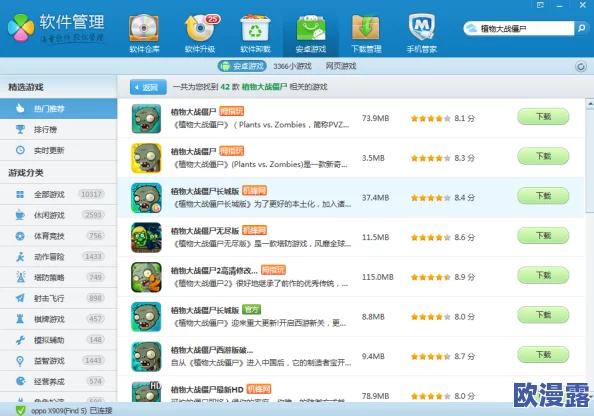Image resolution: width=594 pixels, height=416 pixels.
Task: Click the green shield icon in status bar
Action: click(20, 410)
